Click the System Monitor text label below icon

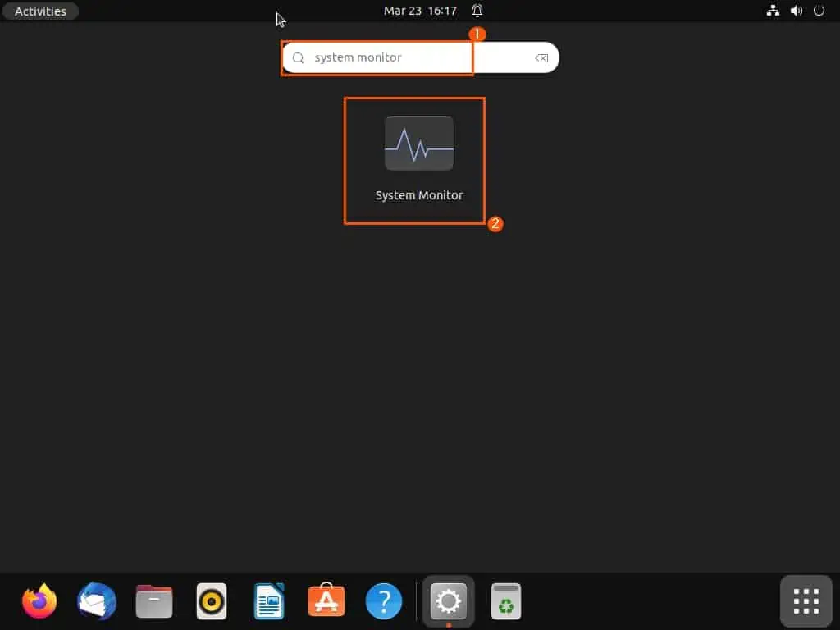418,195
